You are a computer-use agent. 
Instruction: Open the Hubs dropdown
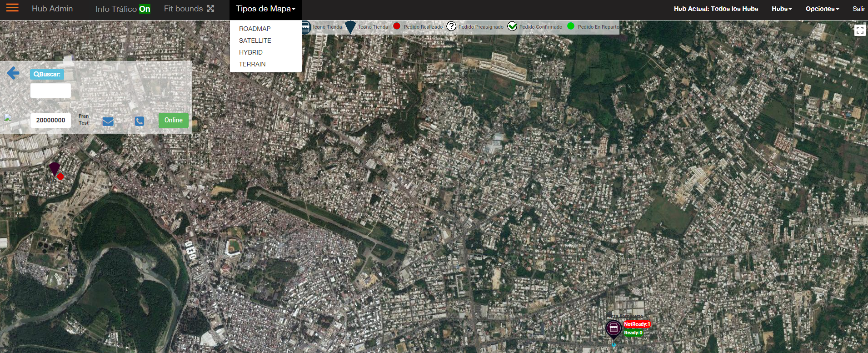(x=782, y=9)
